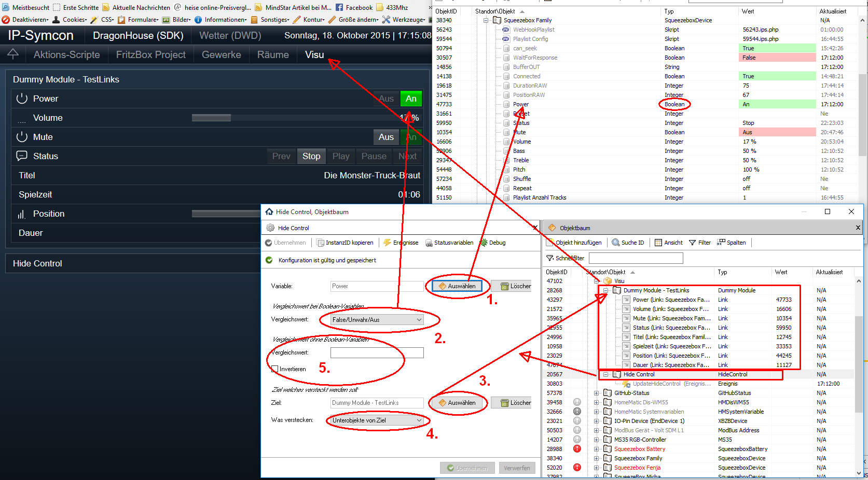
Task: Switch Power to An
Action: click(411, 98)
